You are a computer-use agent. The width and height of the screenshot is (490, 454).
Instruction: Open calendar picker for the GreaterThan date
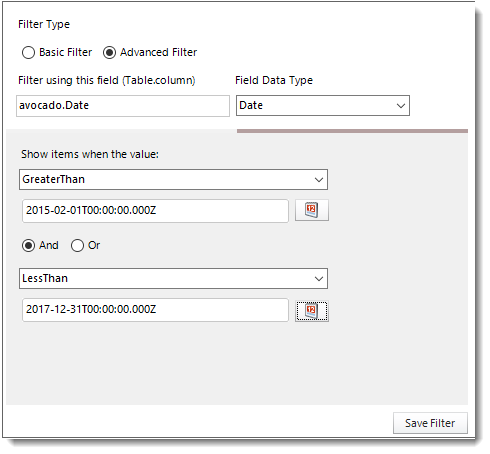pyautogui.click(x=312, y=210)
